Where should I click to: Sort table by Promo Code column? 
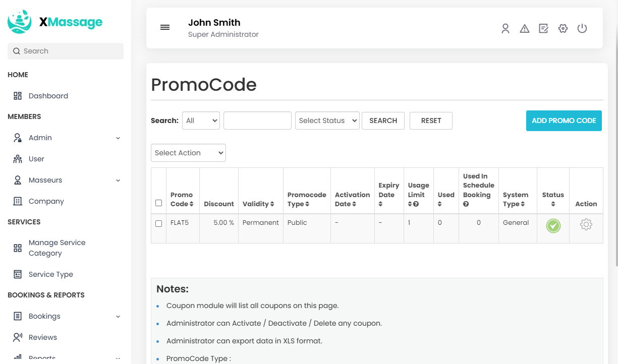tap(182, 200)
